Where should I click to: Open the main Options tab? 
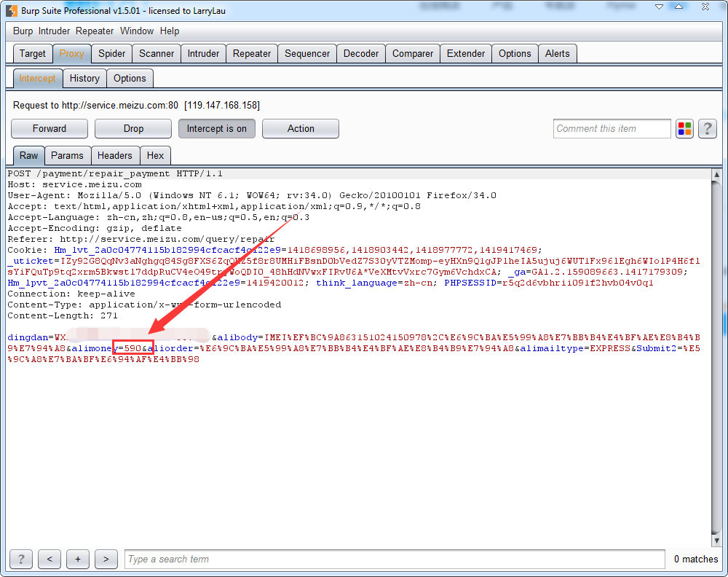515,53
